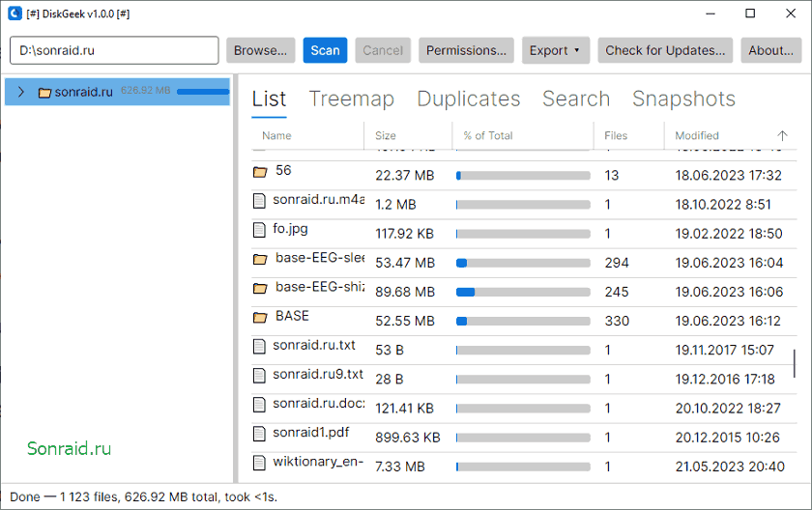Screen dimensions: 812x510
Task: Click the file icon of sonraid.ru.m4a
Action: point(259,201)
